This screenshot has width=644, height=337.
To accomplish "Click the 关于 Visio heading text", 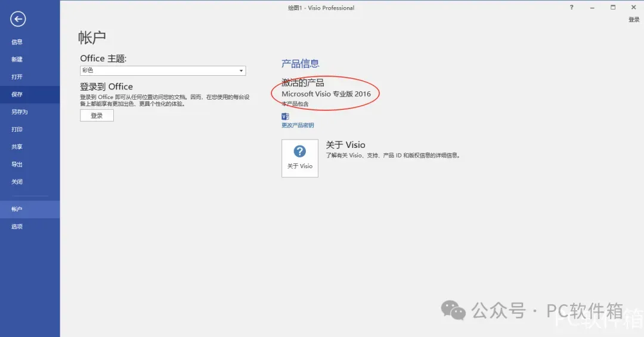I will point(345,145).
